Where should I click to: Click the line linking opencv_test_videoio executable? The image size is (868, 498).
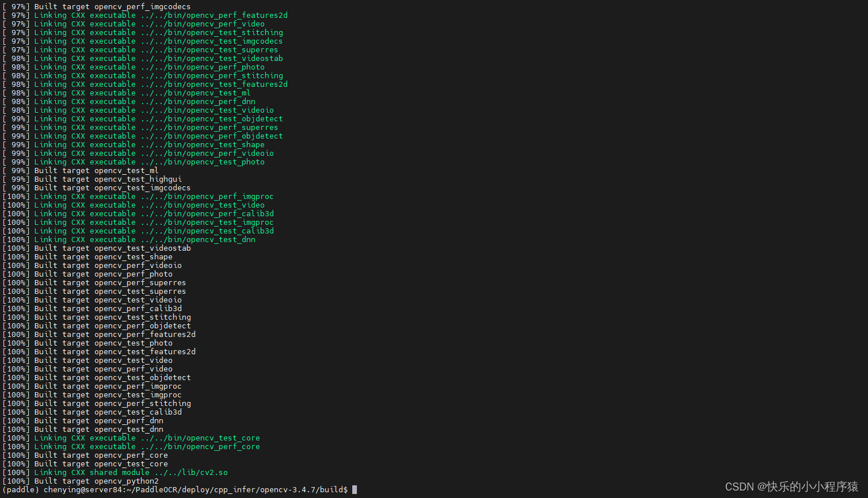[x=138, y=110]
